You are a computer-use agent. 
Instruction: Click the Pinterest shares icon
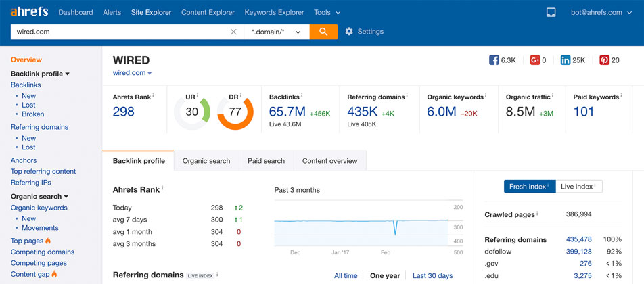point(604,60)
